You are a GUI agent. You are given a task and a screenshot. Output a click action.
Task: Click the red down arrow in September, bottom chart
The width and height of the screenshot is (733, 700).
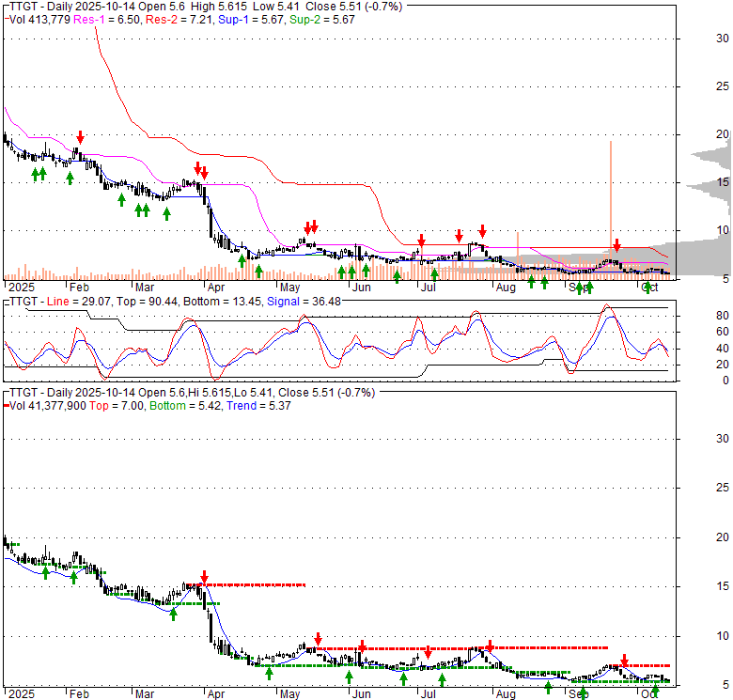pos(624,661)
